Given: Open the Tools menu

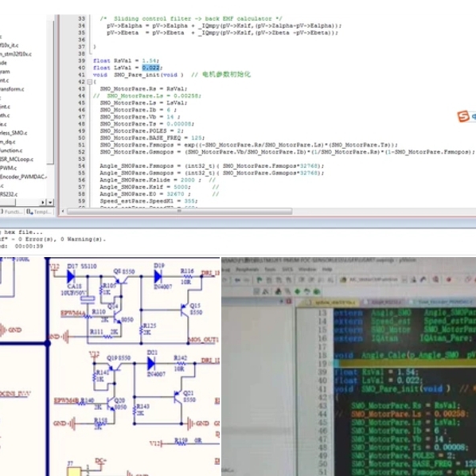Looking at the screenshot, I should 270,270.
